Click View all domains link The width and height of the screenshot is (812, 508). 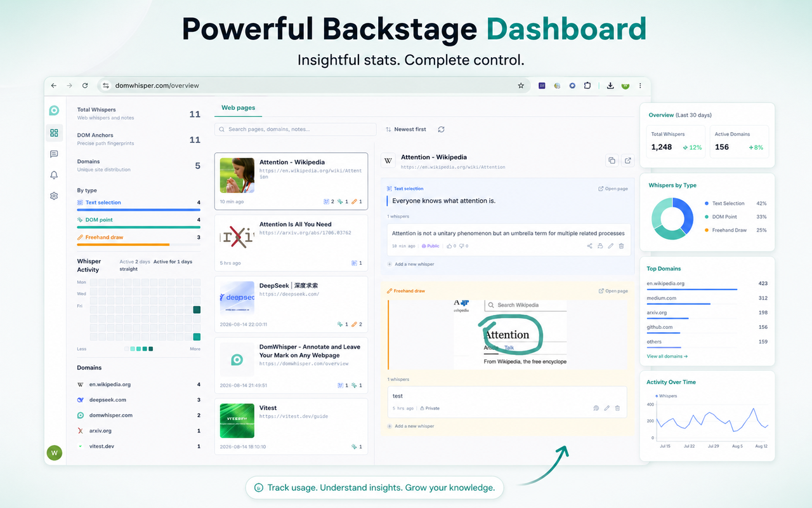point(667,356)
